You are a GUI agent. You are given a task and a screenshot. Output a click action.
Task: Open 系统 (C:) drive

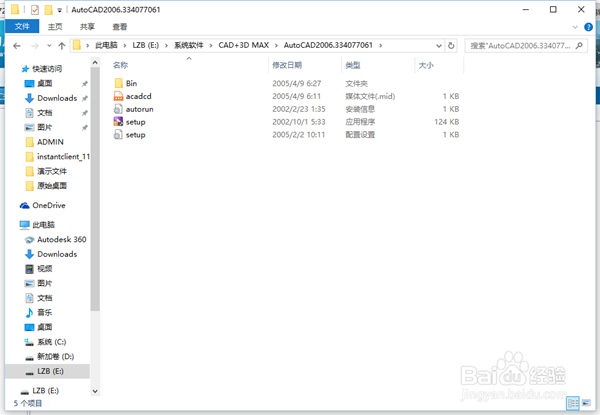pos(51,342)
